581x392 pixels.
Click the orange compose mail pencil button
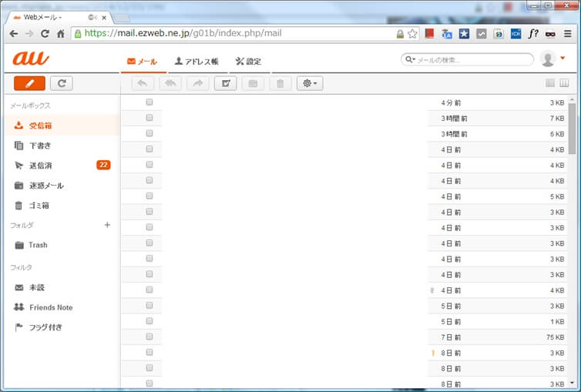(29, 83)
